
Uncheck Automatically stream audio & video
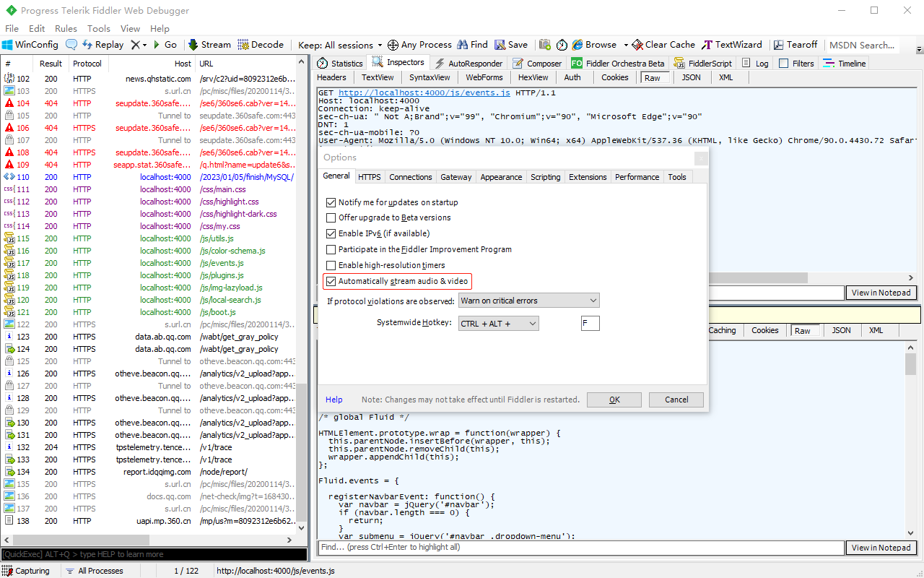tap(331, 281)
